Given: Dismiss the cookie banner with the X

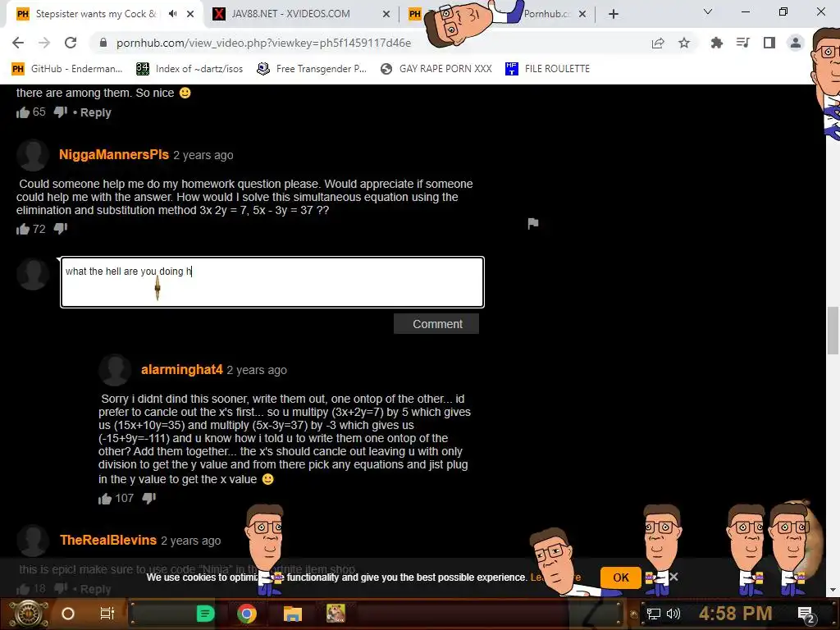Looking at the screenshot, I should point(673,577).
